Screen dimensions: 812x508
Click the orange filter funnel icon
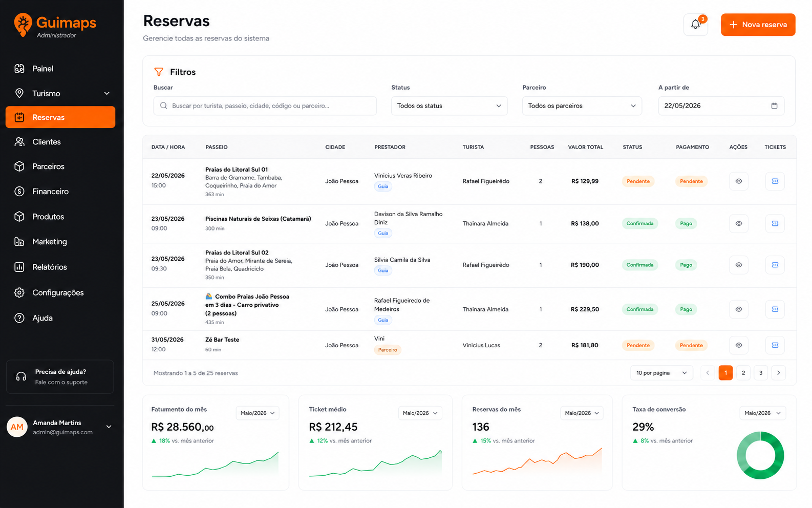tap(159, 72)
